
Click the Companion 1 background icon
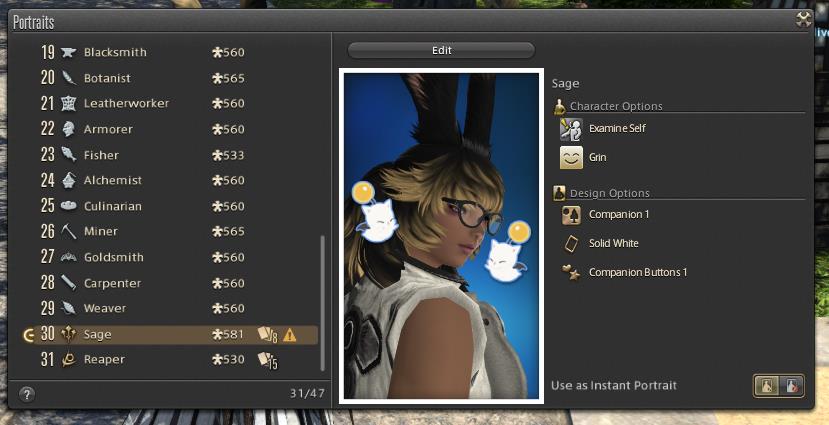(x=570, y=215)
